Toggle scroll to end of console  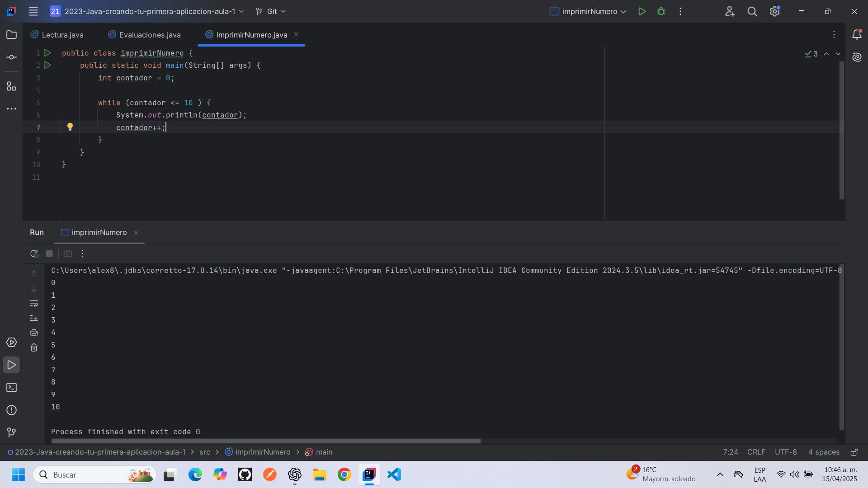pos(34,318)
